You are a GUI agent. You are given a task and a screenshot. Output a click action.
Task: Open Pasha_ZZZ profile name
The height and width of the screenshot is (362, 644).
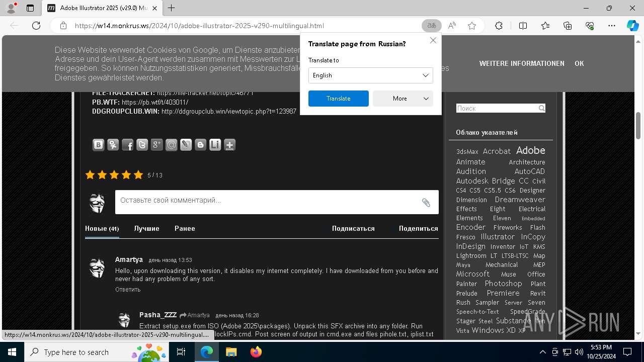(x=158, y=315)
